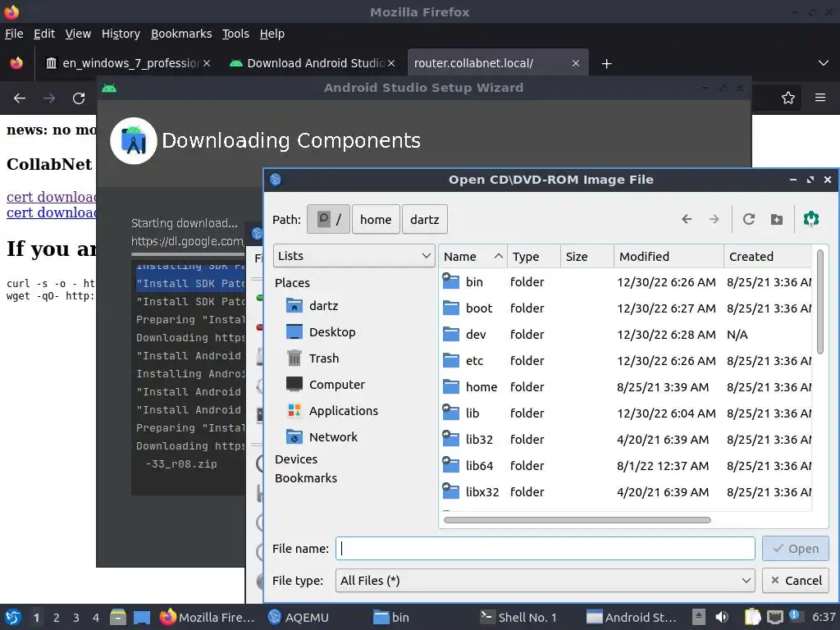Open Firefox File menu
Image resolution: width=840 pixels, height=630 pixels.
14,34
